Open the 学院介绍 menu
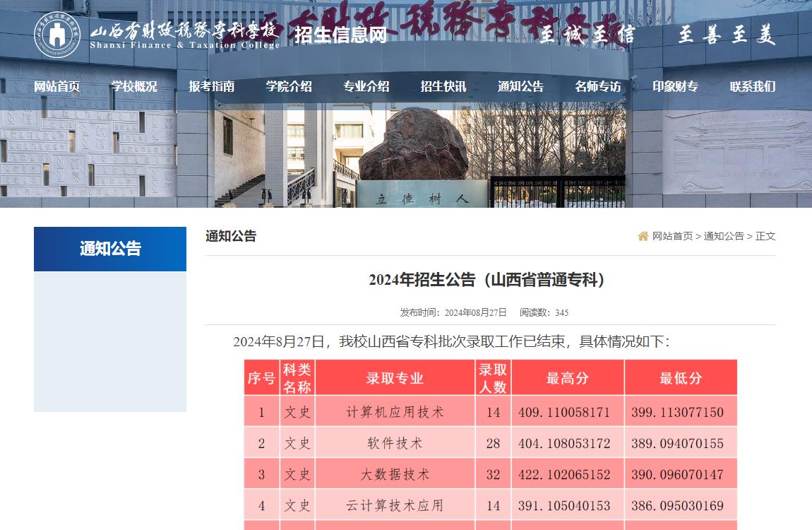Viewport: 812px width, 530px height. coord(289,86)
